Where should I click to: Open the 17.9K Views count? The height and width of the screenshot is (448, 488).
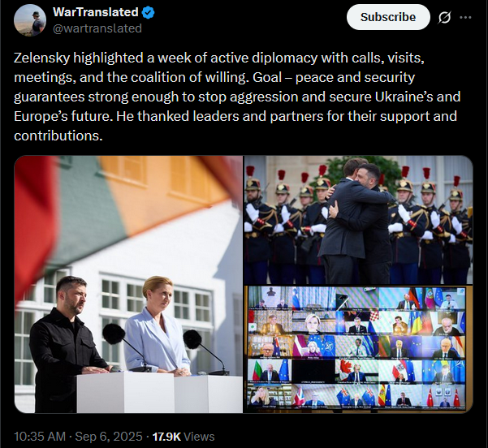[184, 437]
